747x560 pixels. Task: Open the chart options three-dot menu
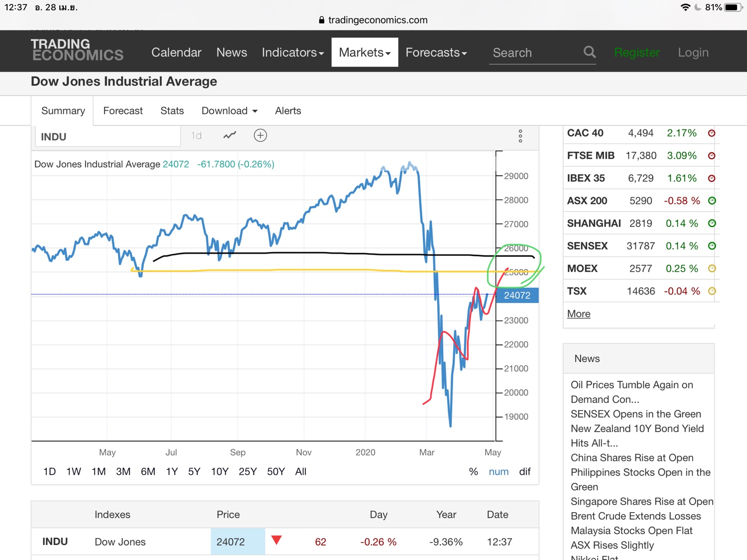click(520, 136)
